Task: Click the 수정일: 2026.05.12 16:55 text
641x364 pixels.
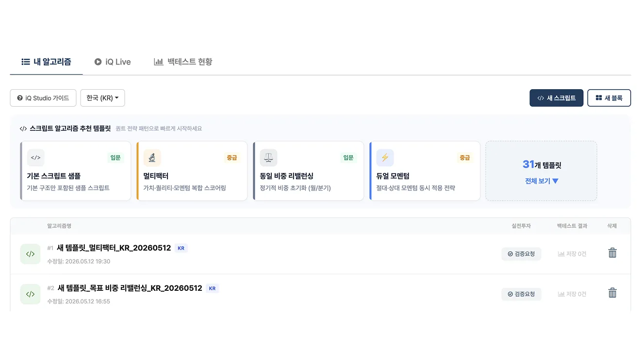Action: pyautogui.click(x=79, y=301)
